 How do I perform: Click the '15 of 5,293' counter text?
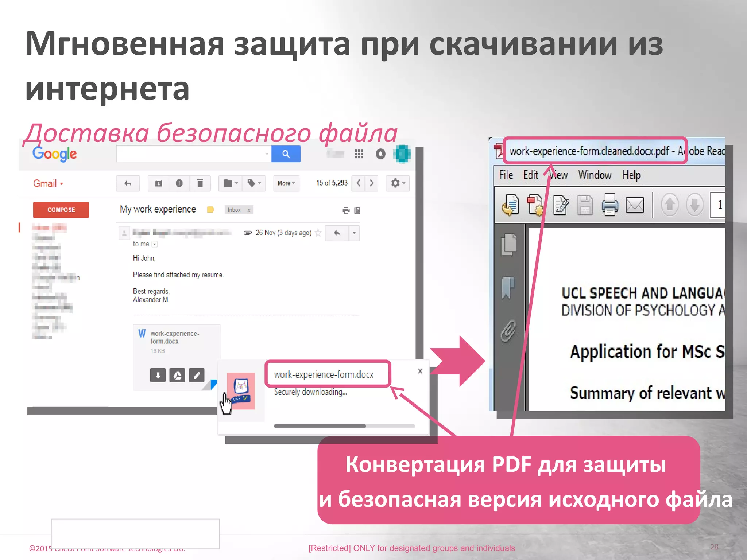tap(332, 183)
